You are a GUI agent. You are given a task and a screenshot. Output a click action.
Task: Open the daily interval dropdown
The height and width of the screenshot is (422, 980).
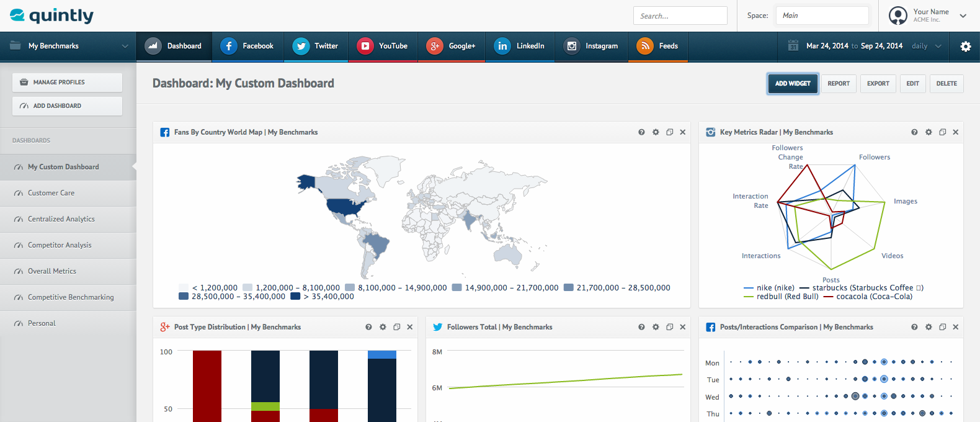(927, 46)
